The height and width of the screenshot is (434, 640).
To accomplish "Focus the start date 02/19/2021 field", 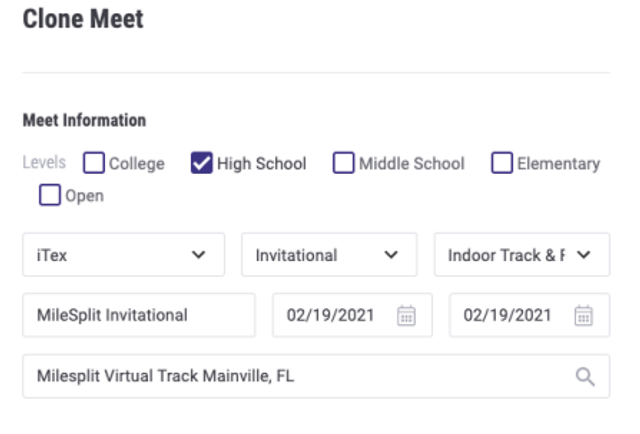I will 352,315.
